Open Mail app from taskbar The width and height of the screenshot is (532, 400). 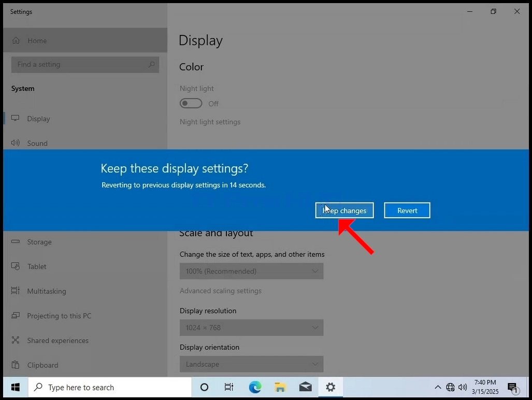click(305, 387)
